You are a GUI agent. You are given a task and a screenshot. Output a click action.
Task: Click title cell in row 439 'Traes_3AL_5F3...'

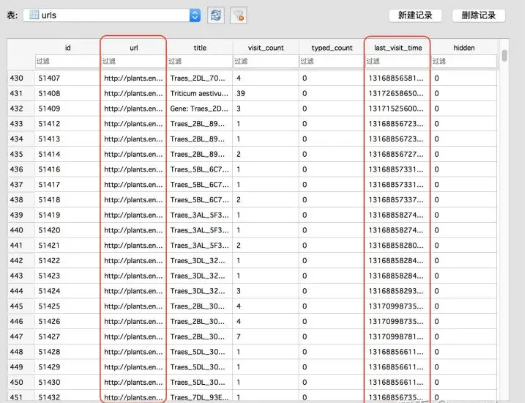[200, 215]
